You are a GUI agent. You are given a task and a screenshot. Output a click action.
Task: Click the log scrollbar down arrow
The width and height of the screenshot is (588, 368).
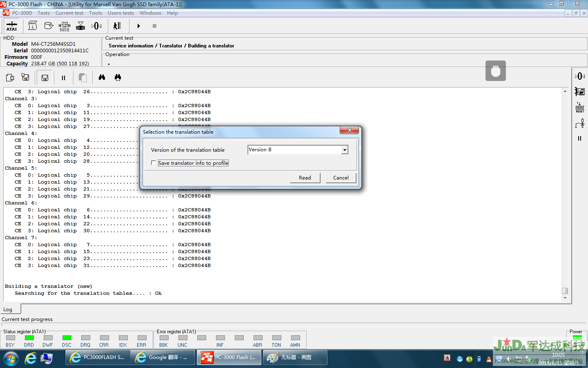point(565,298)
